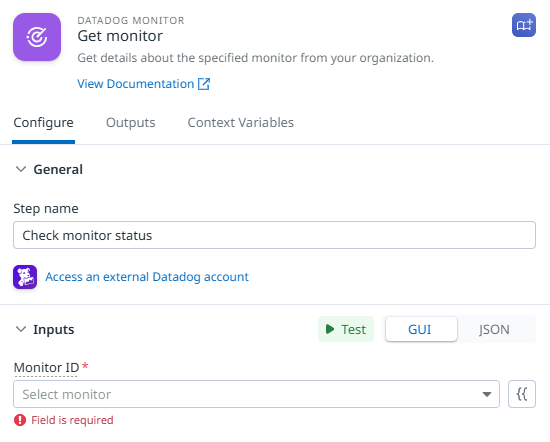Image resolution: width=550 pixels, height=442 pixels.
Task: Click the Field is required message
Action: [72, 420]
